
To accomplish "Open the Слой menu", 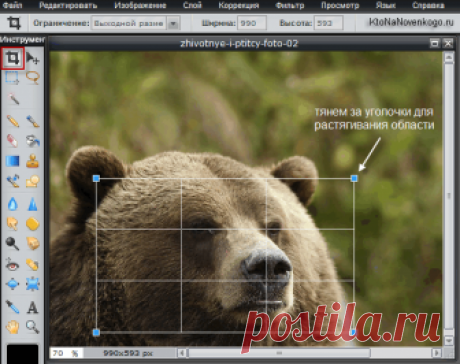I will click(192, 5).
